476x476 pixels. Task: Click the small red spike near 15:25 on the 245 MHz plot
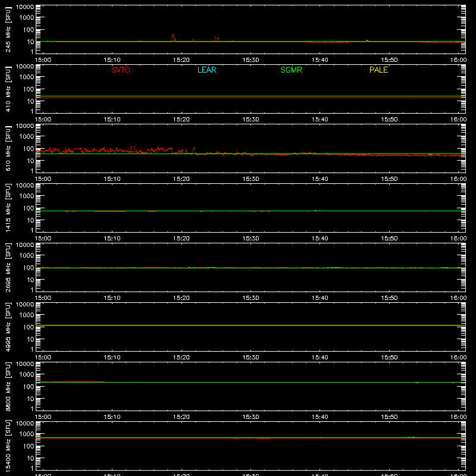(x=217, y=39)
